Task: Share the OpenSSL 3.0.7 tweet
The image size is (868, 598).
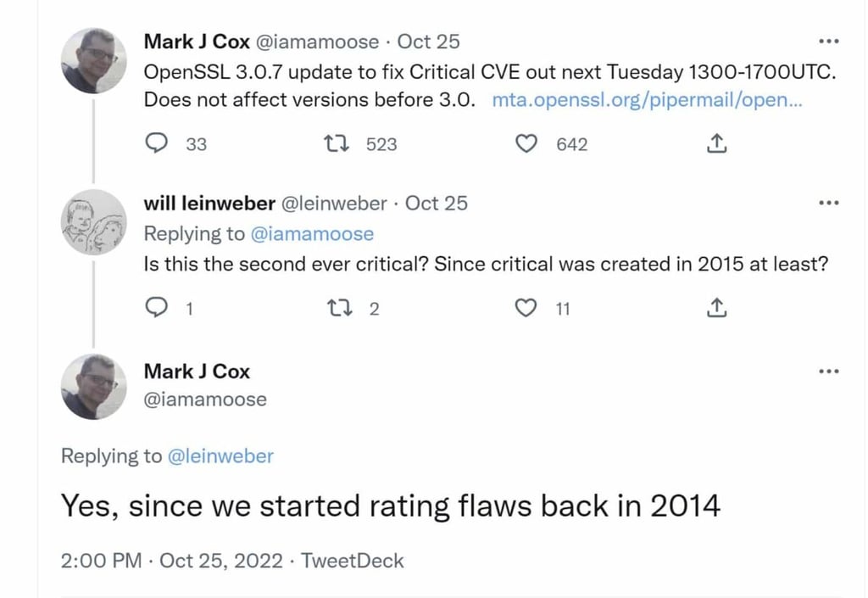Action: [x=716, y=143]
